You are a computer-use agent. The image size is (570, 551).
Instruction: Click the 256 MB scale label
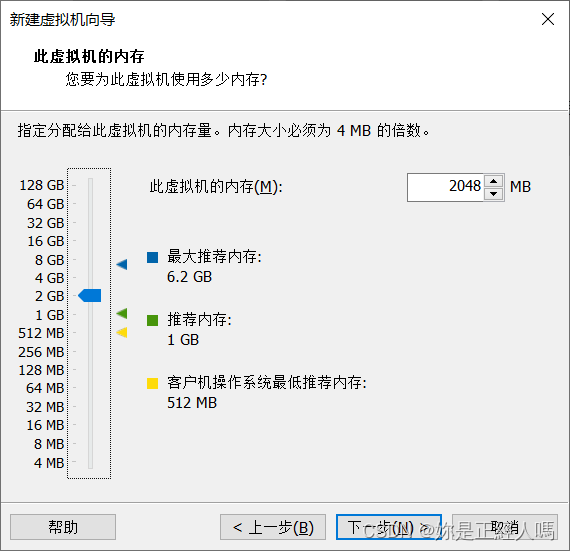coord(41,352)
